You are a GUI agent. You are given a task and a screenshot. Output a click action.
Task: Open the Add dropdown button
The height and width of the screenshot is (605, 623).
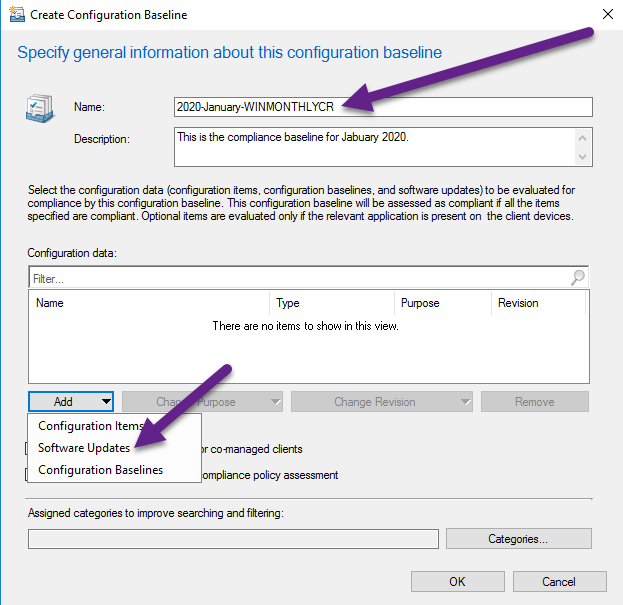71,402
